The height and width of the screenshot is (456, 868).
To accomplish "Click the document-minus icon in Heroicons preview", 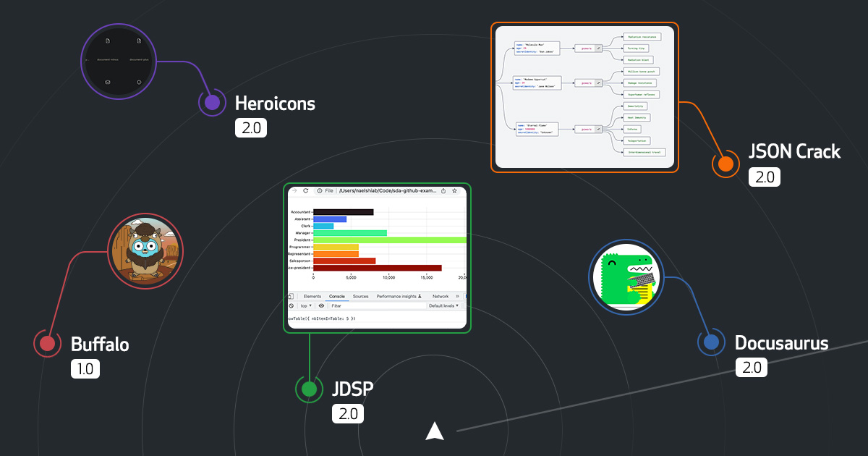I will (107, 41).
